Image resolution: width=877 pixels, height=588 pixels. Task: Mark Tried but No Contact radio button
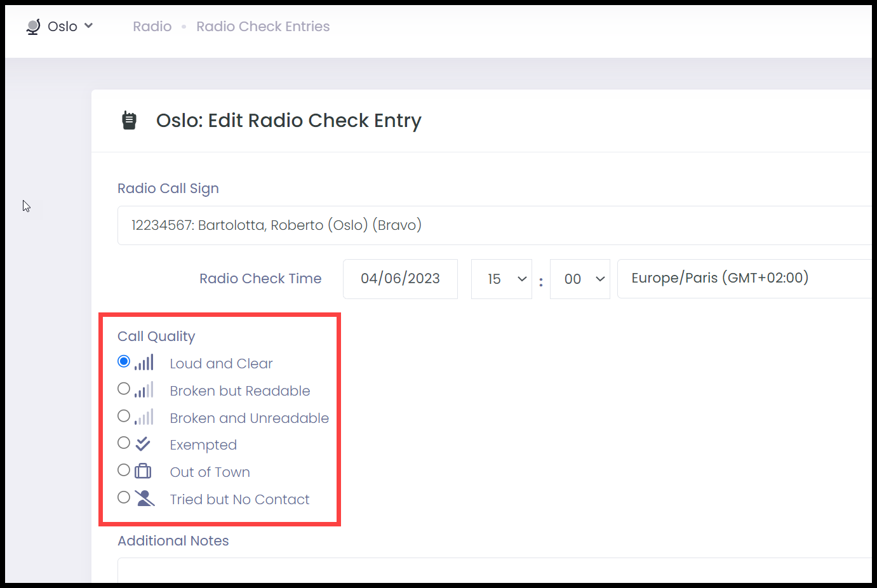(x=124, y=497)
